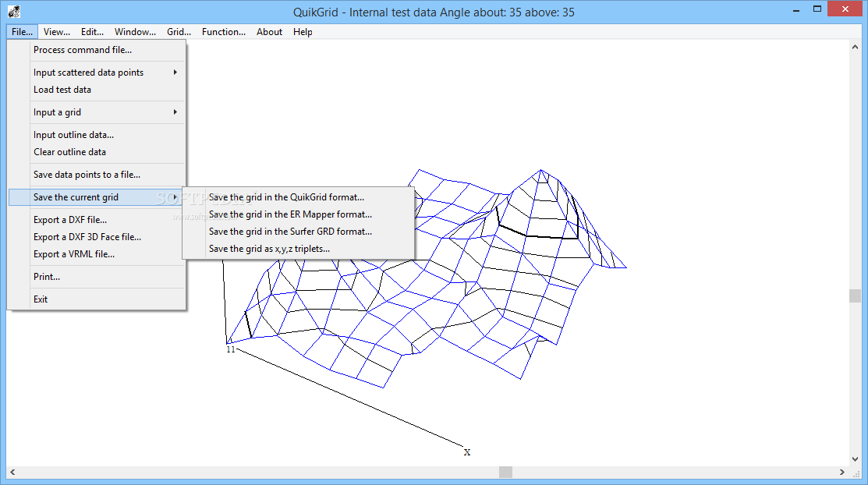
Task: Save the grid as x,y,z triplets
Action: pos(299,249)
